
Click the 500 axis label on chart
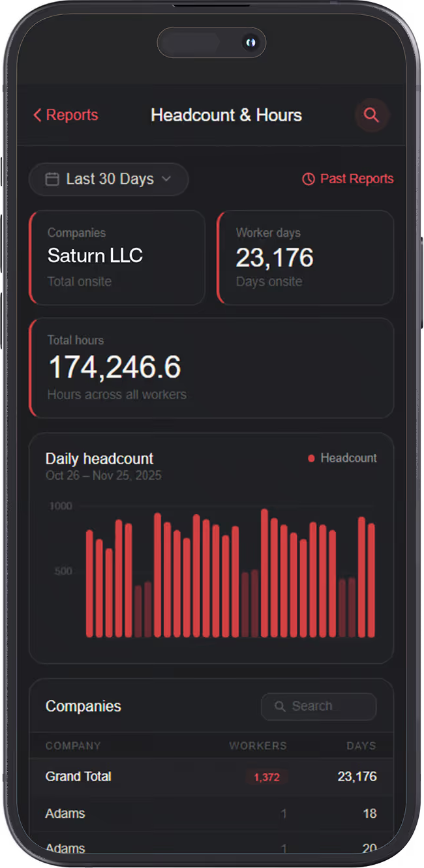(63, 571)
